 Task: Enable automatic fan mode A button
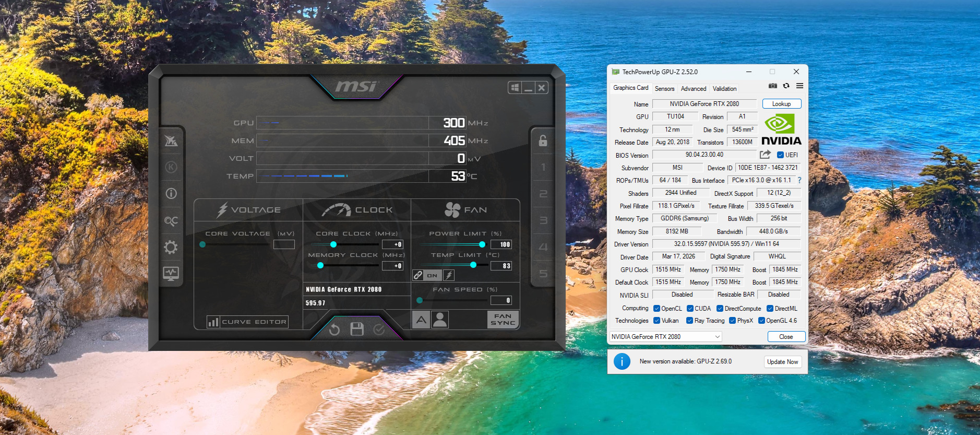click(421, 320)
